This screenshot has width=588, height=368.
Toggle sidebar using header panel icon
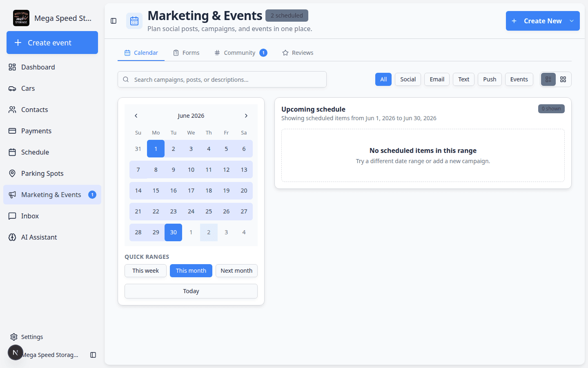tap(114, 21)
